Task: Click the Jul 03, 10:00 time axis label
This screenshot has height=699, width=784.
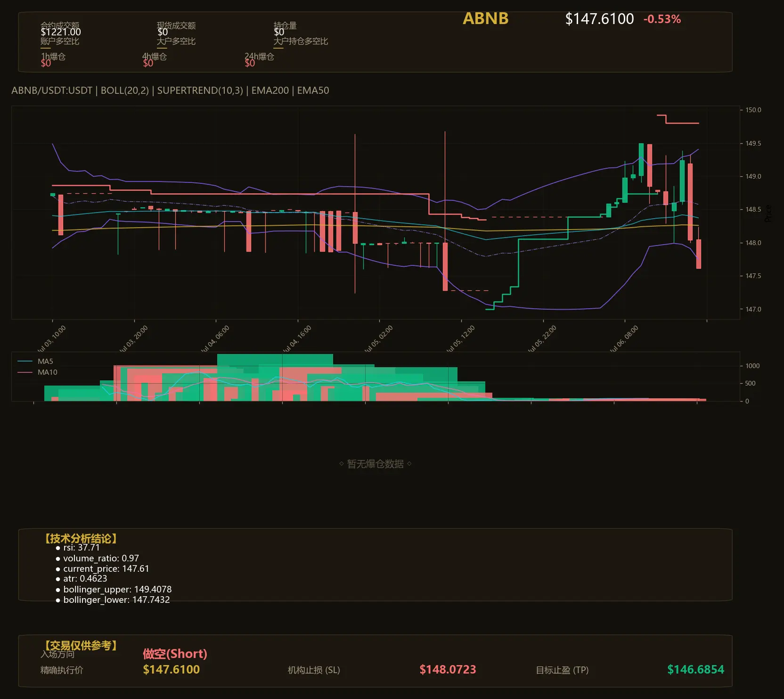Action: 52,339
